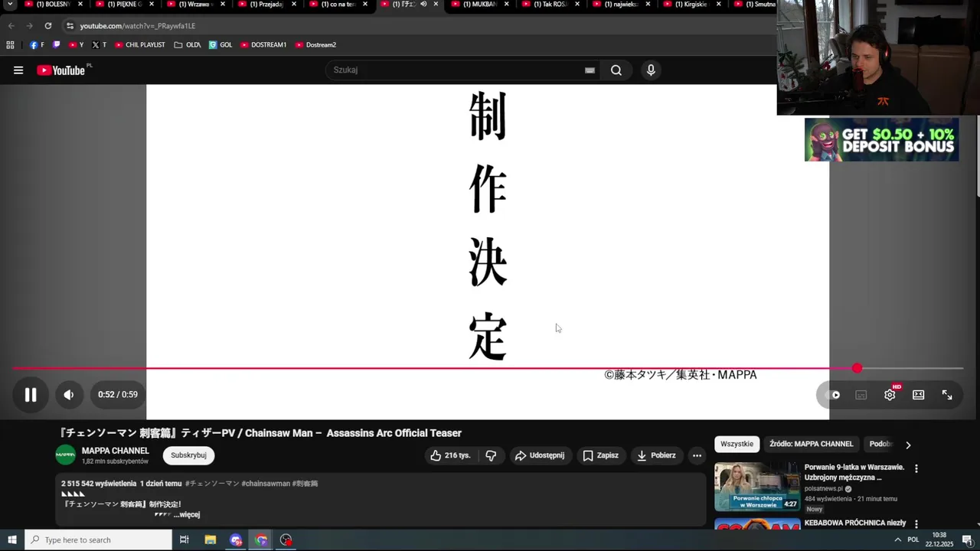980x551 pixels.
Task: Open the browser apps grid bookmark icon
Action: (x=10, y=45)
